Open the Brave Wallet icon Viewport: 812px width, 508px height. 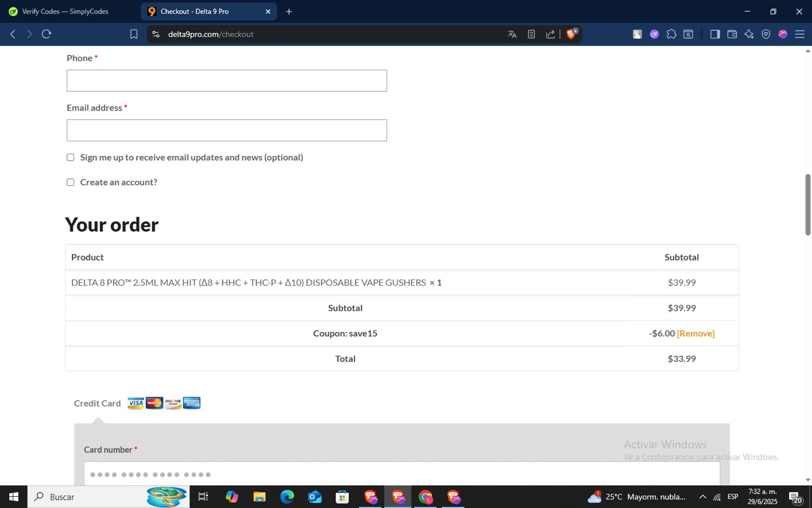[732, 34]
